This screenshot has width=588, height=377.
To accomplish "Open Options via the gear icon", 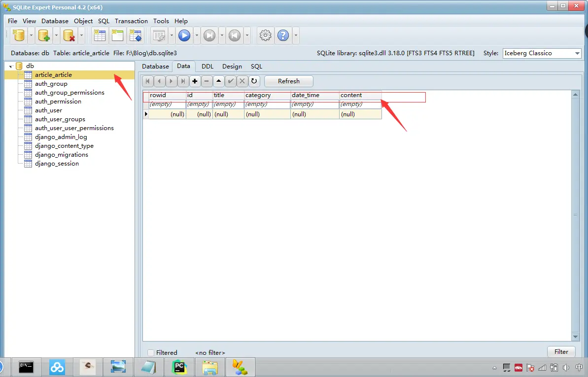I will click(265, 35).
